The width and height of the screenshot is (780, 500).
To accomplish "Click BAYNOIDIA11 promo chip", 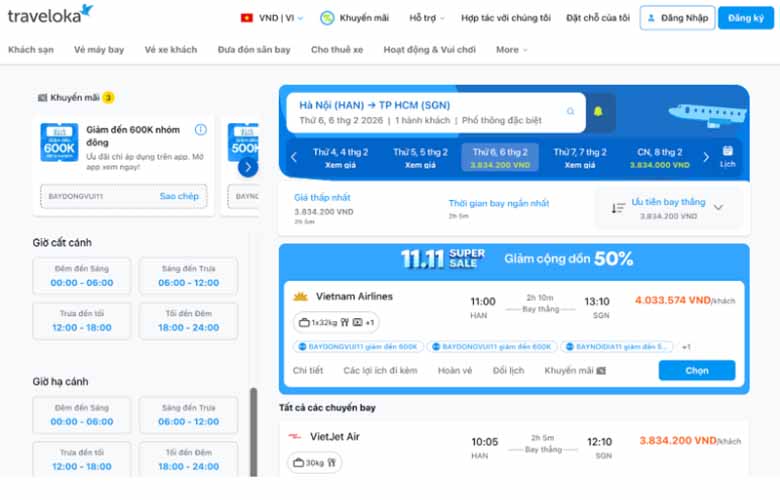I will pyautogui.click(x=618, y=347).
